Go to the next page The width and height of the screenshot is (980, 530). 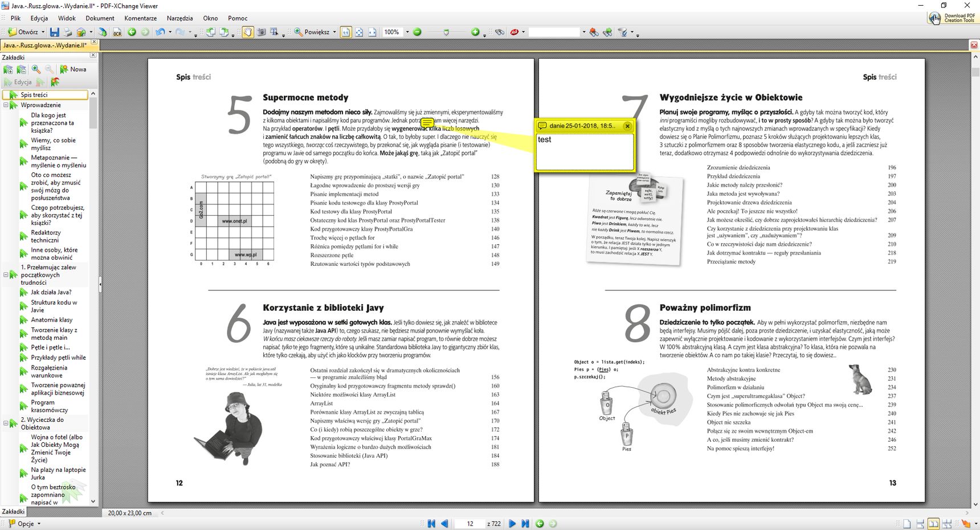pyautogui.click(x=512, y=523)
